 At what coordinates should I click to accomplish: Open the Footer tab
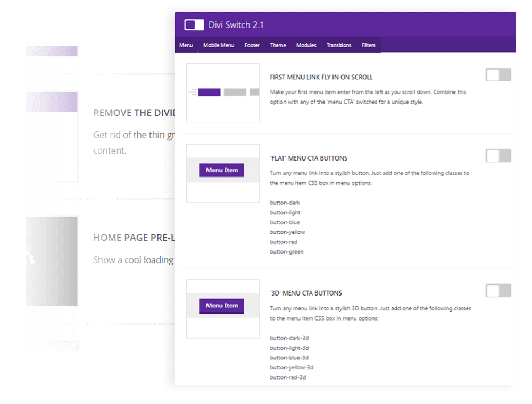coord(252,45)
